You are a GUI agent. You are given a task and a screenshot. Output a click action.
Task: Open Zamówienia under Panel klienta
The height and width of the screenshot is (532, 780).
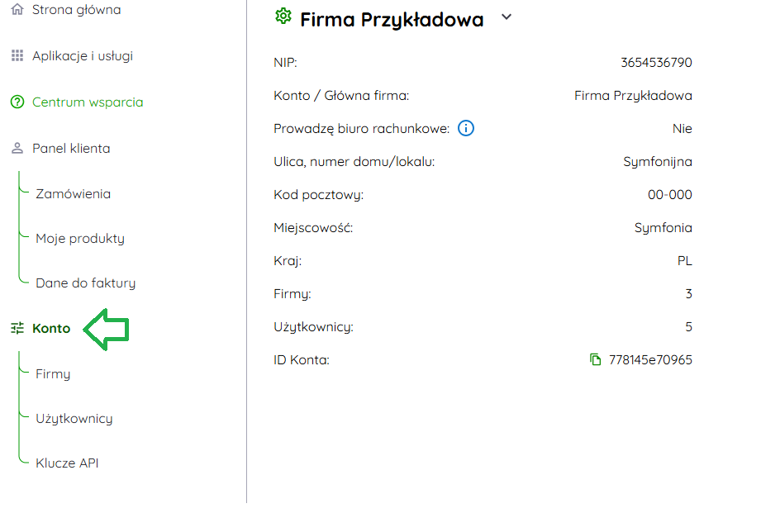[x=73, y=194]
